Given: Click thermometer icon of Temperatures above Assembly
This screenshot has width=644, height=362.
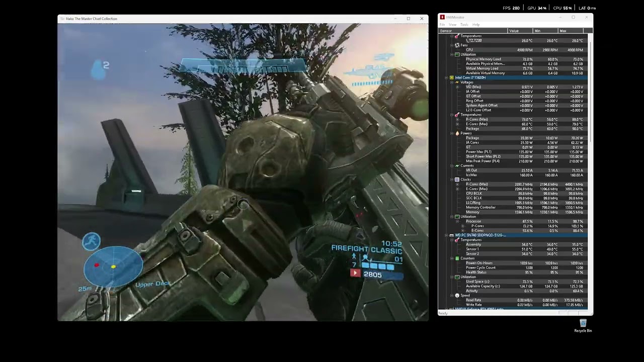Looking at the screenshot, I should (x=457, y=240).
